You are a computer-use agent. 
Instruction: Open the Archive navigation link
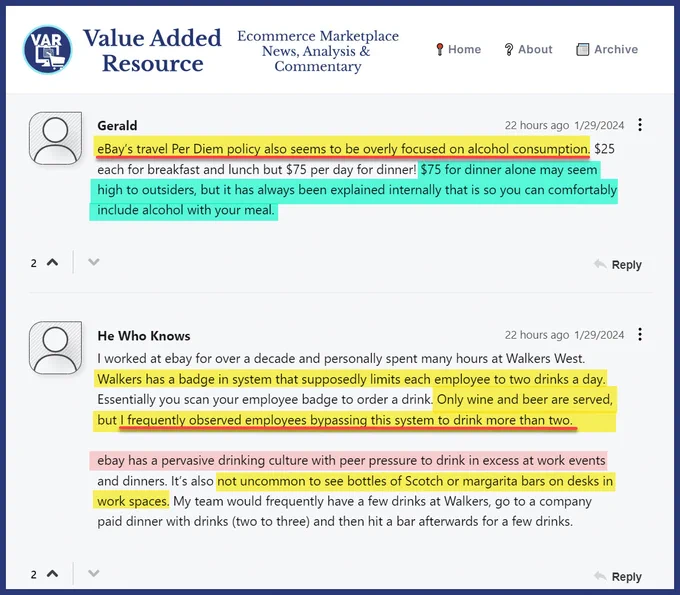pyautogui.click(x=607, y=49)
